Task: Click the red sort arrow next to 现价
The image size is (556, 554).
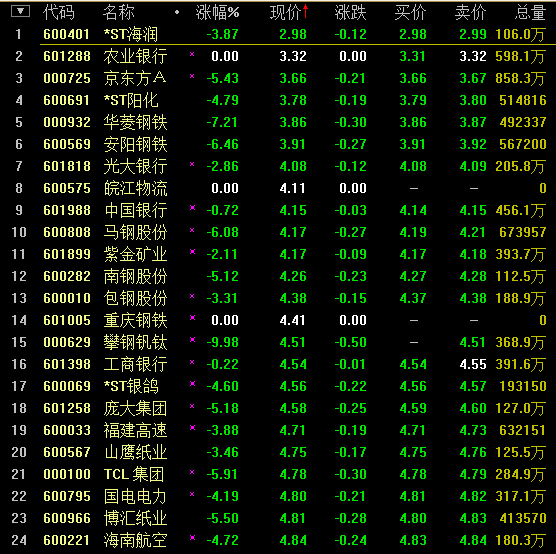Action: pos(305,11)
